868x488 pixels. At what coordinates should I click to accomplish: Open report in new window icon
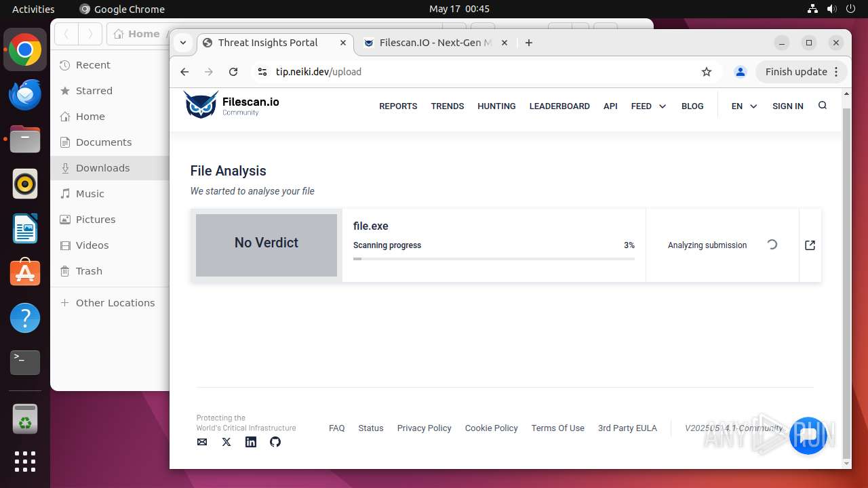click(x=810, y=245)
